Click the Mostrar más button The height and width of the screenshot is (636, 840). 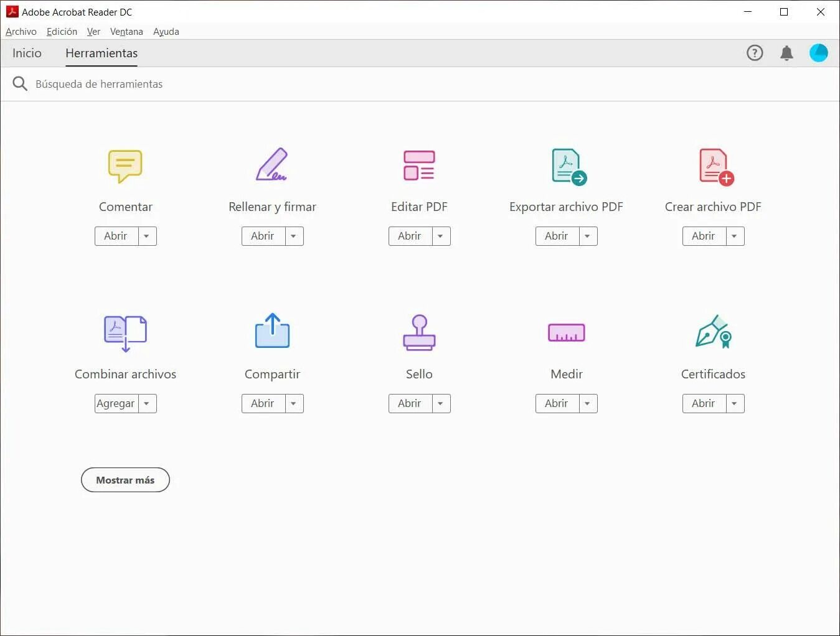click(125, 480)
